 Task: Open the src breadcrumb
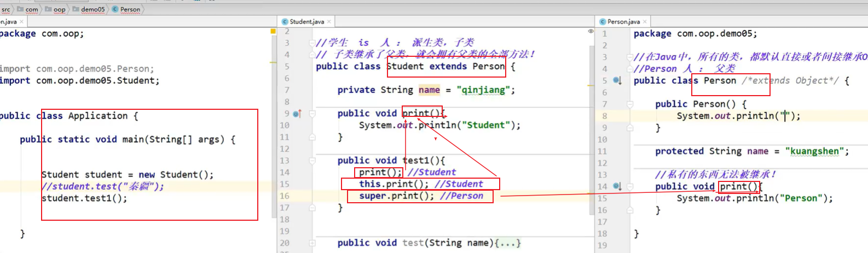5,9
